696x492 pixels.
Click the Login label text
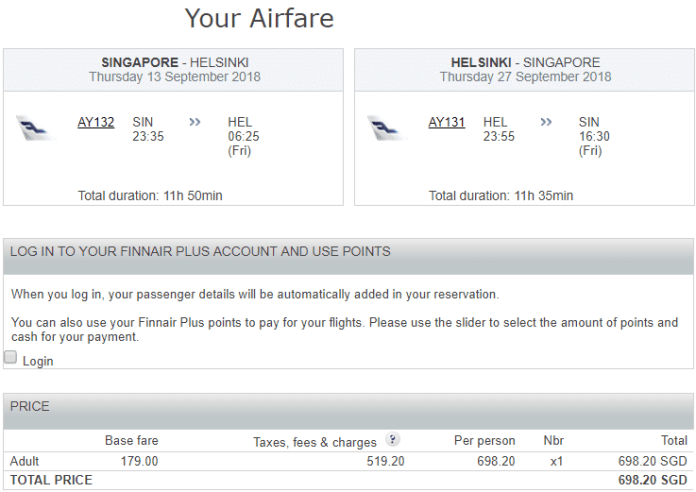click(x=38, y=361)
